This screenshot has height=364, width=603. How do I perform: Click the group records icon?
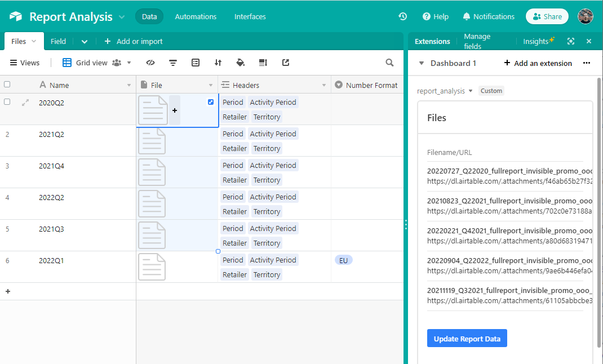click(x=196, y=63)
